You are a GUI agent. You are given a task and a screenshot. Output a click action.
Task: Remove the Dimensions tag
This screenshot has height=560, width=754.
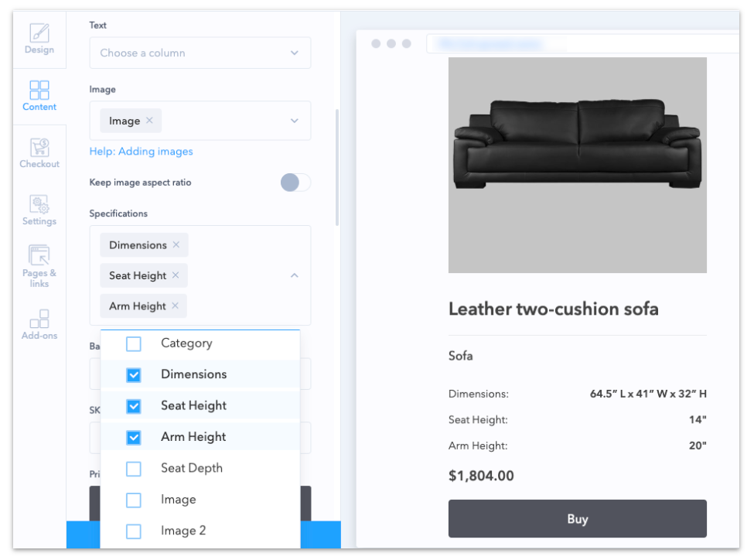tap(176, 245)
